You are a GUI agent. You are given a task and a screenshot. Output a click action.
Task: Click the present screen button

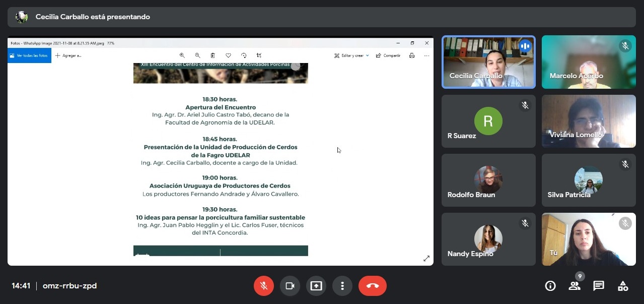coord(316,286)
